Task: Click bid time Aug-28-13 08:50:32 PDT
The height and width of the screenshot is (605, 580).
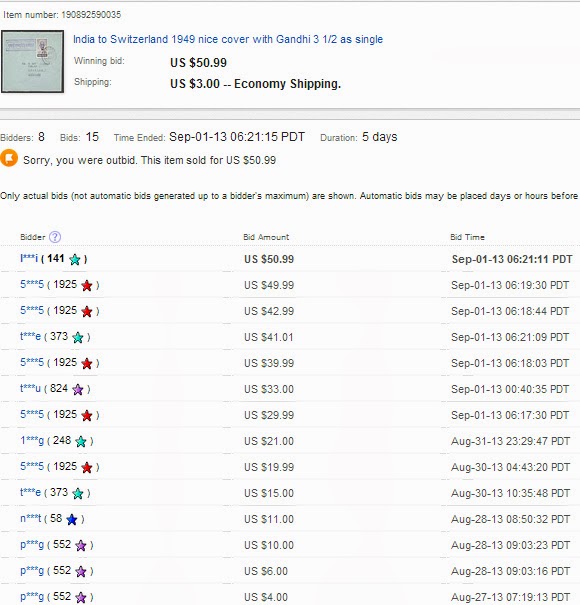Action: click(511, 519)
